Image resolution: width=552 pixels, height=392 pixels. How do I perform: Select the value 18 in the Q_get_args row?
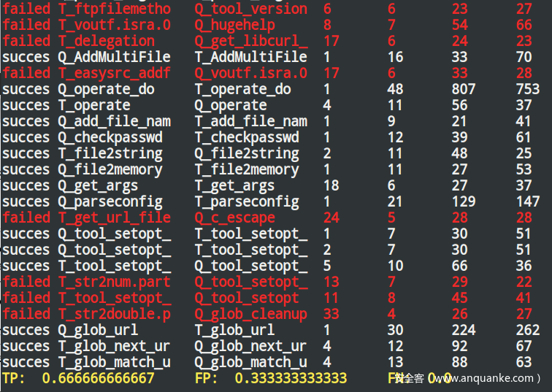click(x=331, y=186)
